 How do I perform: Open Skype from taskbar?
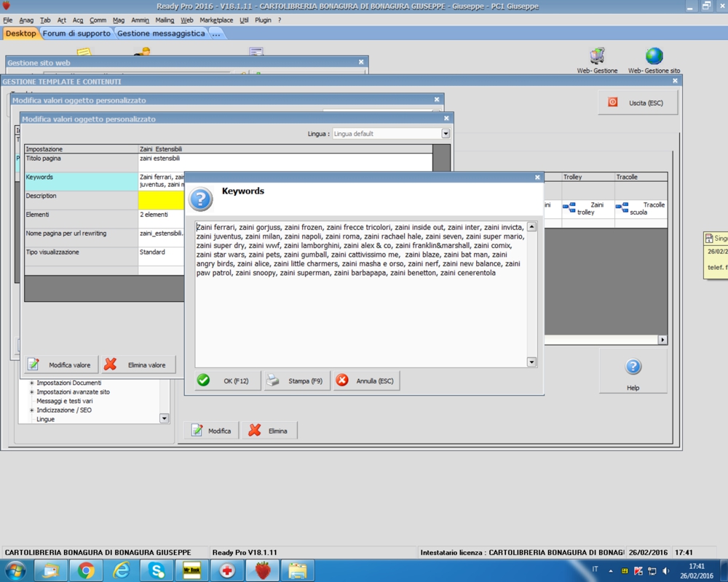pyautogui.click(x=157, y=570)
